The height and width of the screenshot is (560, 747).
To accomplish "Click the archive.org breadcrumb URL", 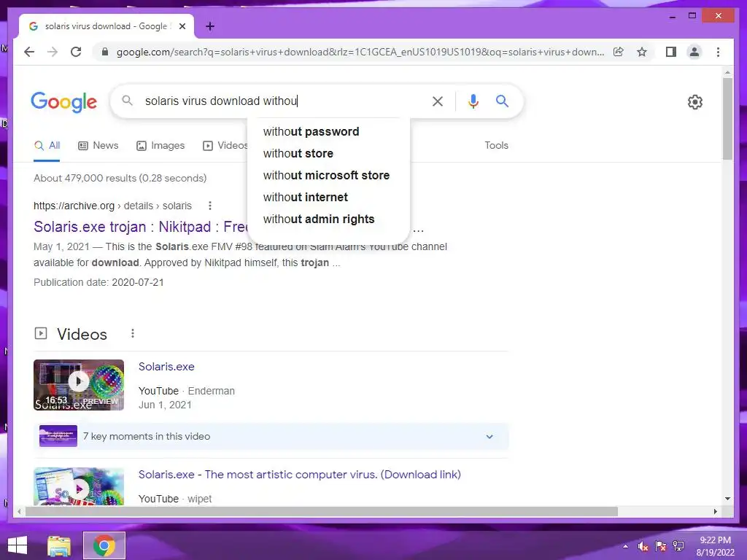I will coord(112,206).
